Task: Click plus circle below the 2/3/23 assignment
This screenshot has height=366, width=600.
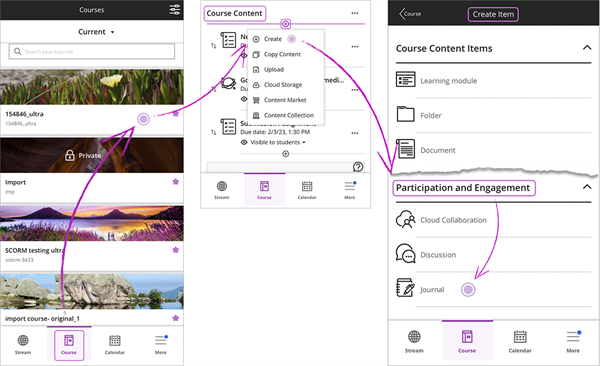Action: [x=285, y=154]
